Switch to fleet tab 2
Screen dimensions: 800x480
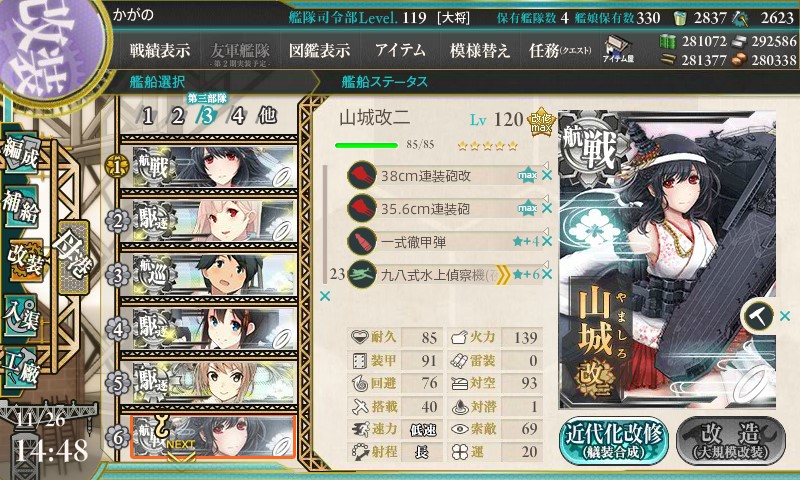point(177,116)
